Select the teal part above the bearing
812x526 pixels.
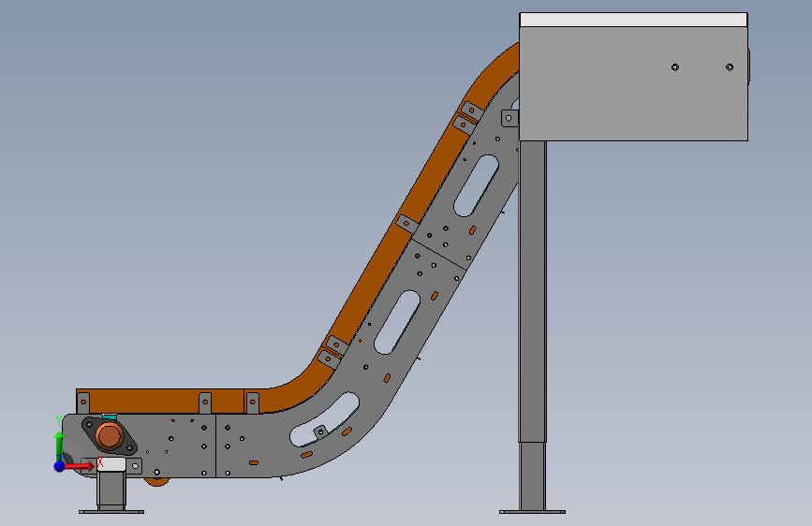[110, 416]
